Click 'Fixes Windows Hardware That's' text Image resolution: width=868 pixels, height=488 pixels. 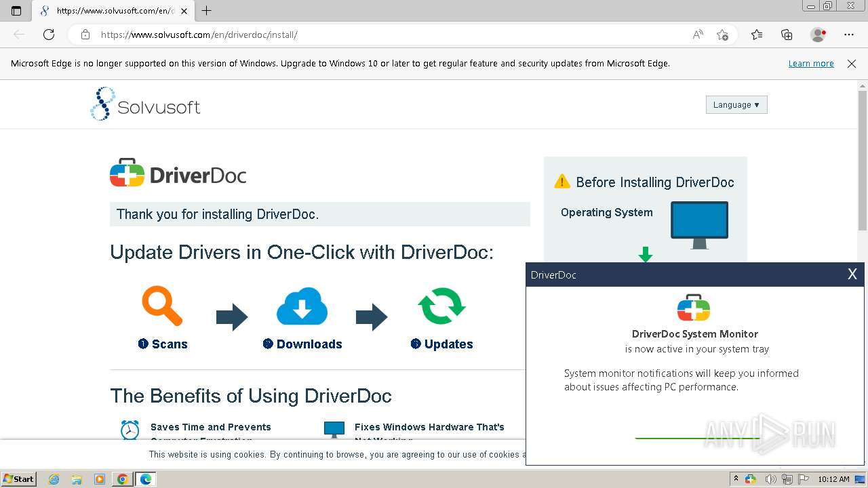429,427
